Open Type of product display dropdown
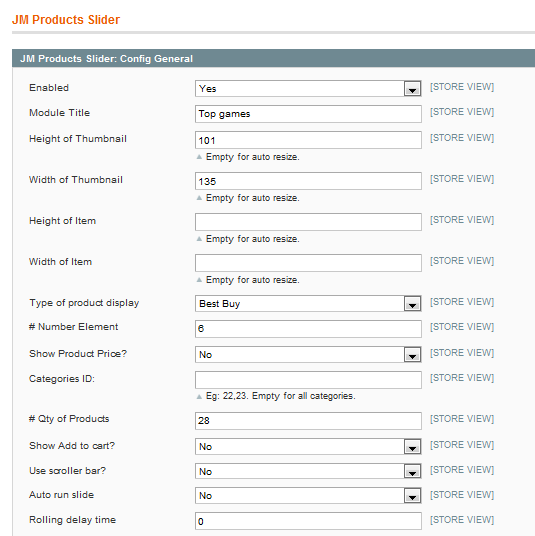Image resolution: width=535 pixels, height=536 pixels. pyautogui.click(x=308, y=304)
